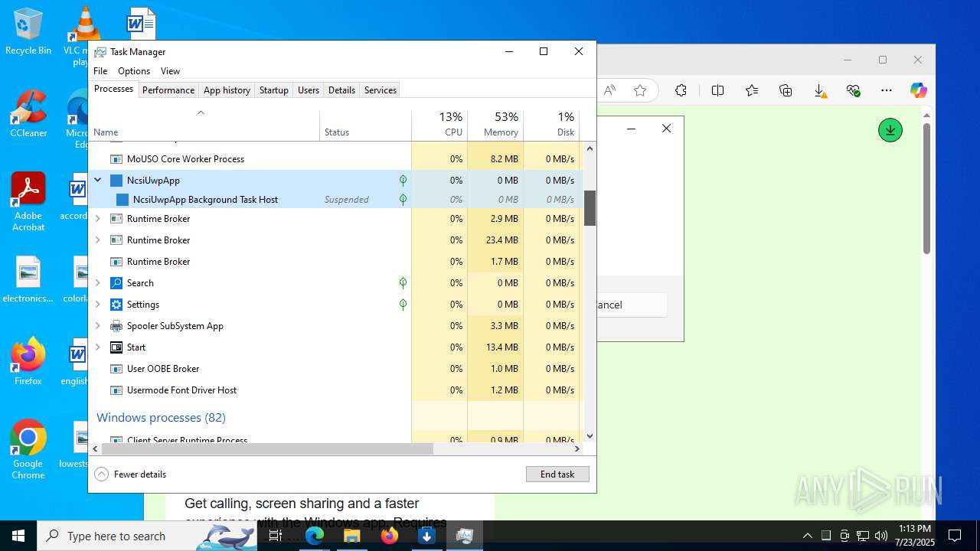Expand the Settings process group
The height and width of the screenshot is (551, 980).
click(97, 305)
